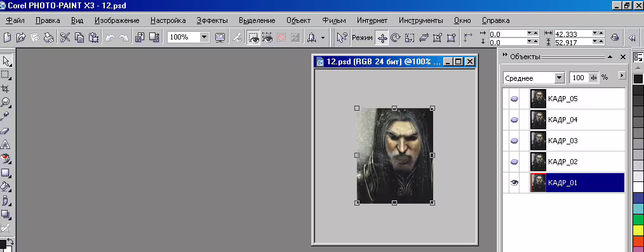Viewport: 644px width, 252px height.
Task: Select the Paint brush tool
Action: click(6, 200)
